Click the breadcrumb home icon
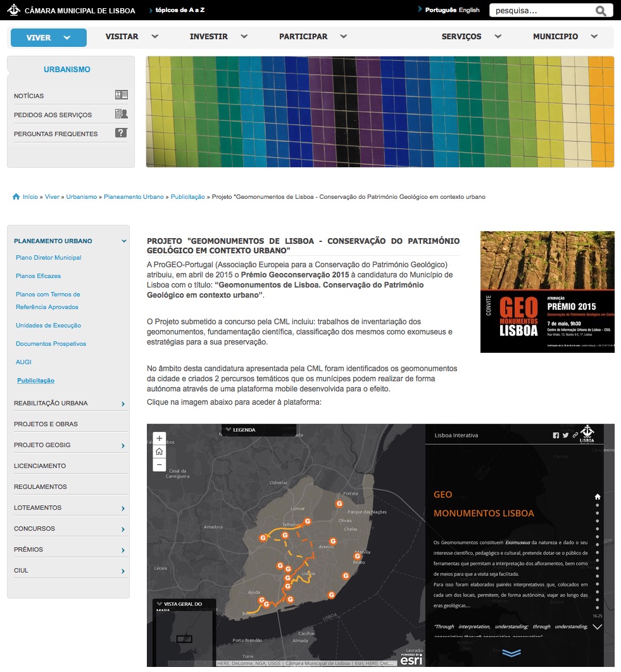This screenshot has width=621, height=672. pos(16,197)
